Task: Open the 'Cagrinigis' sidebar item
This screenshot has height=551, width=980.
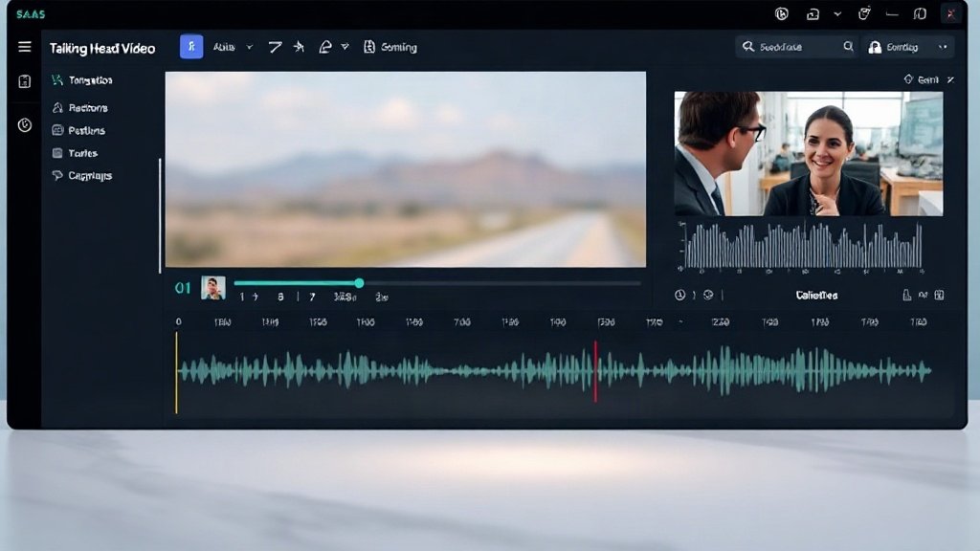Action: 89,176
